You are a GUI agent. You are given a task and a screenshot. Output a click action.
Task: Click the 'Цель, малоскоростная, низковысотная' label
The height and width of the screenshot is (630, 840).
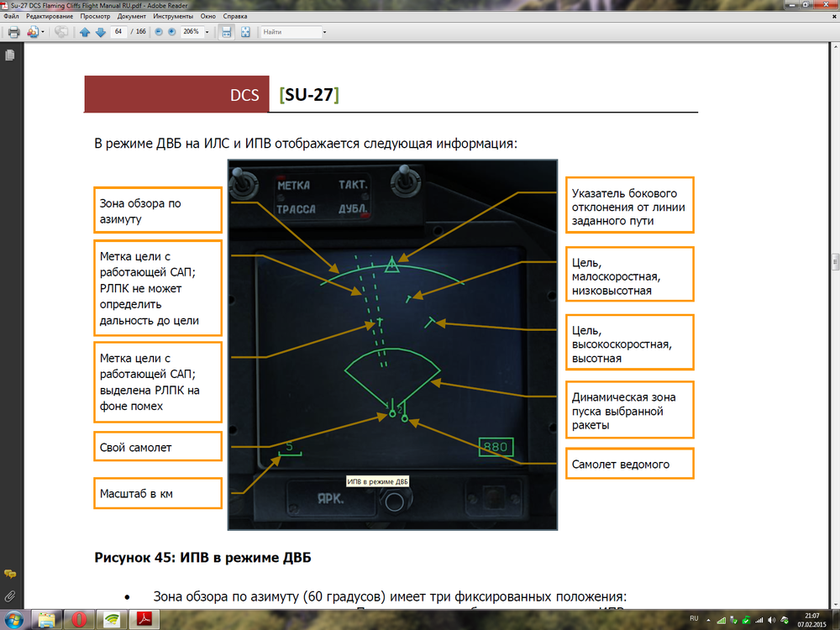[630, 275]
